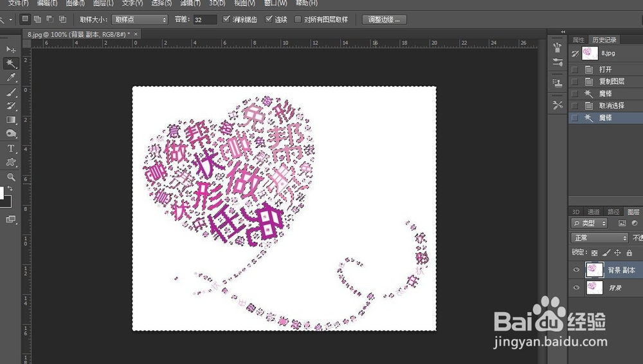The image size is (643, 364).
Task: Set history brush source at last 魔棒 state
Action: click(x=574, y=118)
